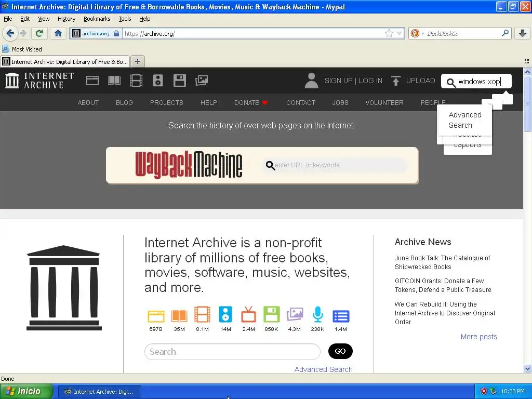Open search engine selector dropdown arrow
The width and height of the screenshot is (532, 399).
422,33
